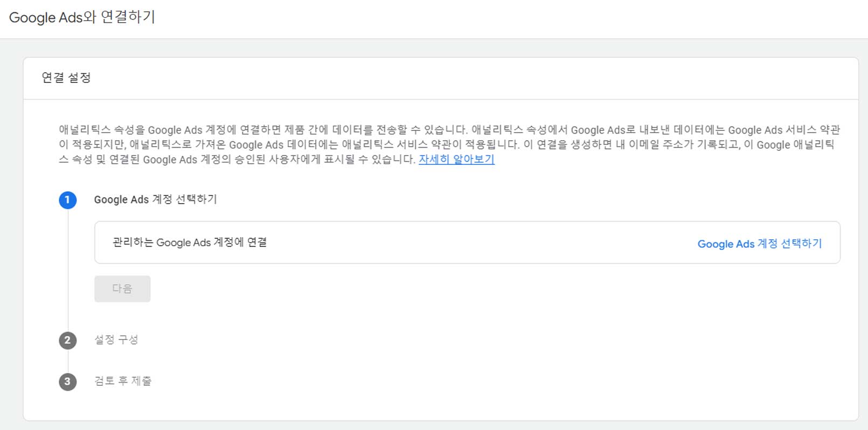868x430 pixels.
Task: Click the gray step 2 circle badge
Action: pos(68,340)
